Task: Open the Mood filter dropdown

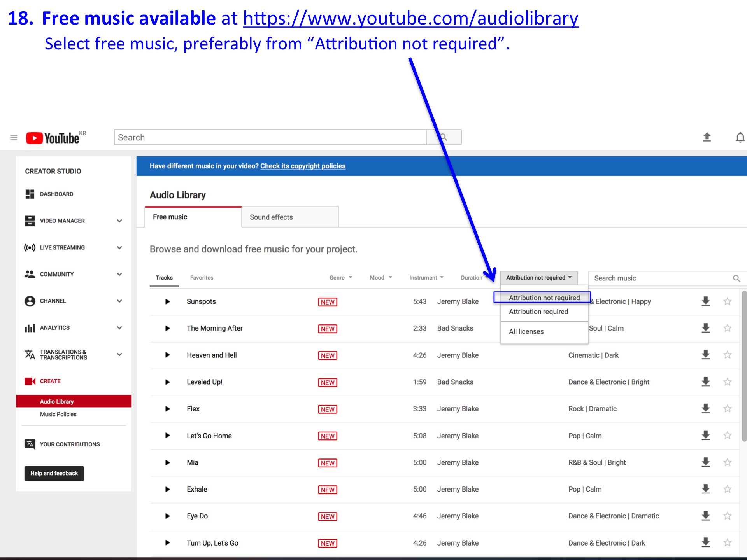Action: pyautogui.click(x=381, y=278)
